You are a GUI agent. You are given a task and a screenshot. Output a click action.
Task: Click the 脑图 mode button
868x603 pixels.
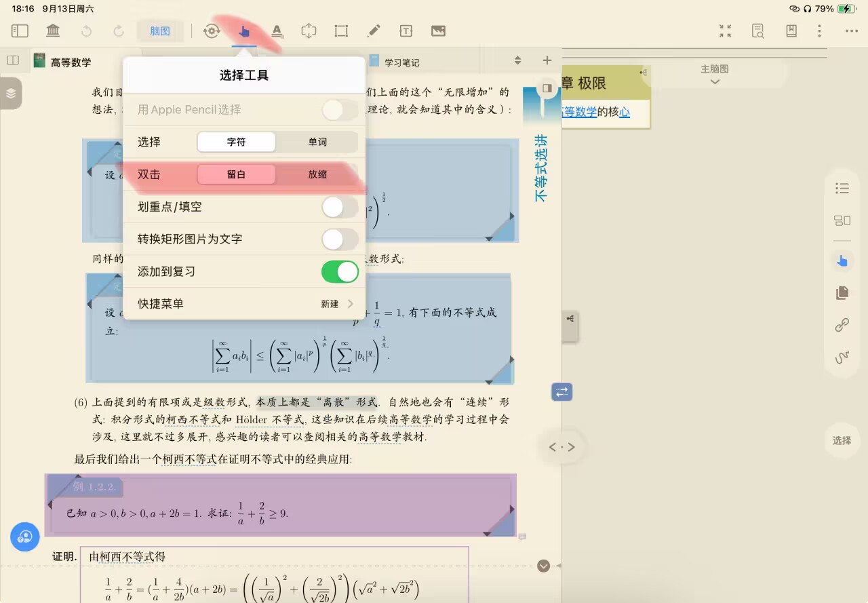click(x=160, y=31)
